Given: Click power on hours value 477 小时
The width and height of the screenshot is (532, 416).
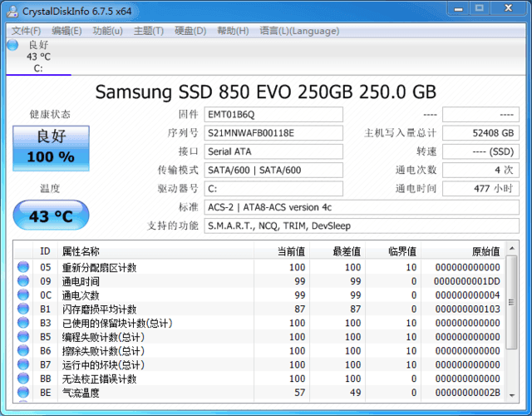Looking at the screenshot, I should tap(480, 189).
